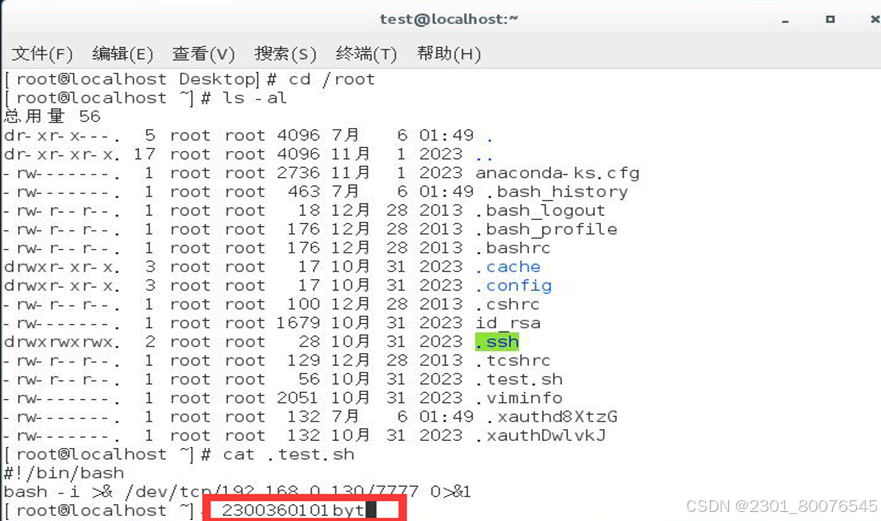Click the bash -i reverse shell line
This screenshot has height=521, width=881.
click(x=237, y=492)
